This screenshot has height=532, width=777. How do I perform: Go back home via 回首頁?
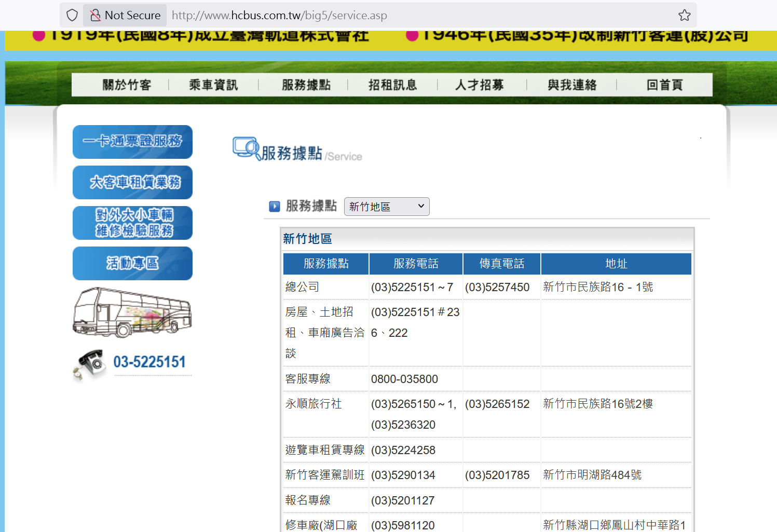(665, 85)
